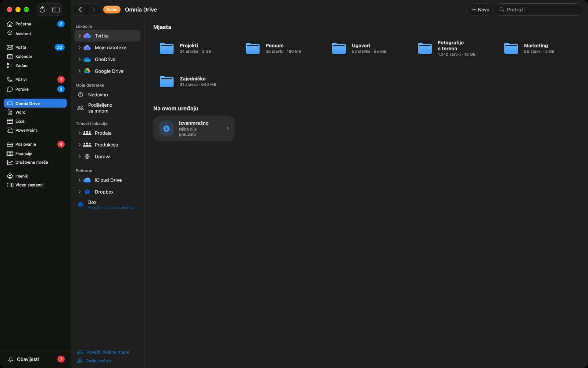Viewport: 588px width, 368px height.
Task: Expand the Prodaja team chevron
Action: pos(79,133)
